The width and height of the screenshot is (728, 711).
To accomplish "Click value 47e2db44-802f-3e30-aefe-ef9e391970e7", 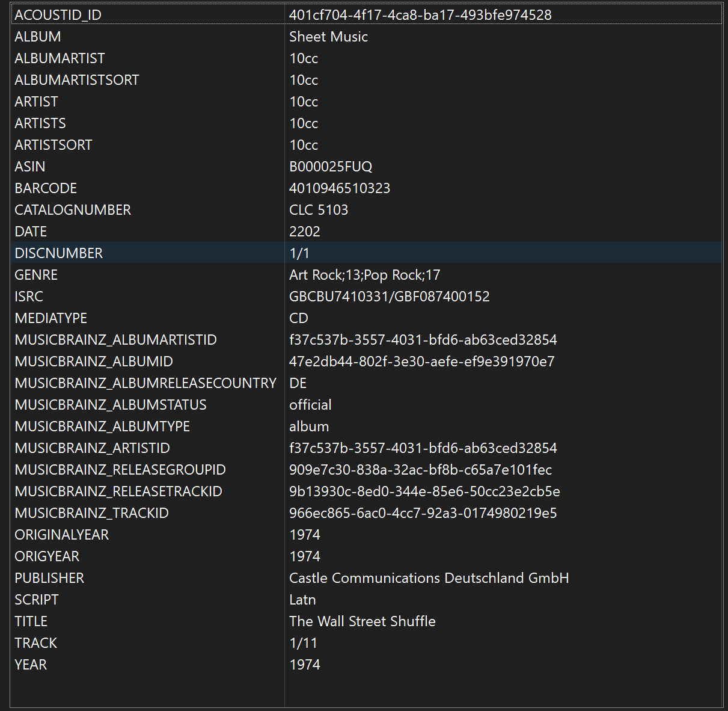I will [422, 362].
